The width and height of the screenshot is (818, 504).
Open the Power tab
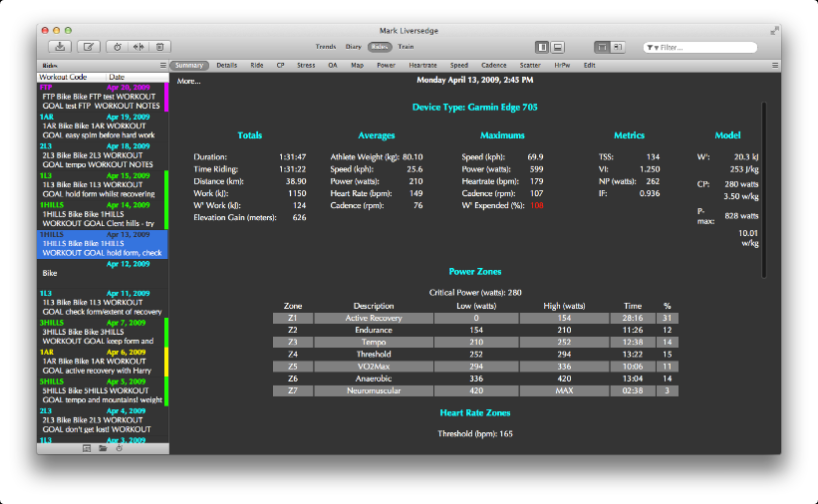386,66
